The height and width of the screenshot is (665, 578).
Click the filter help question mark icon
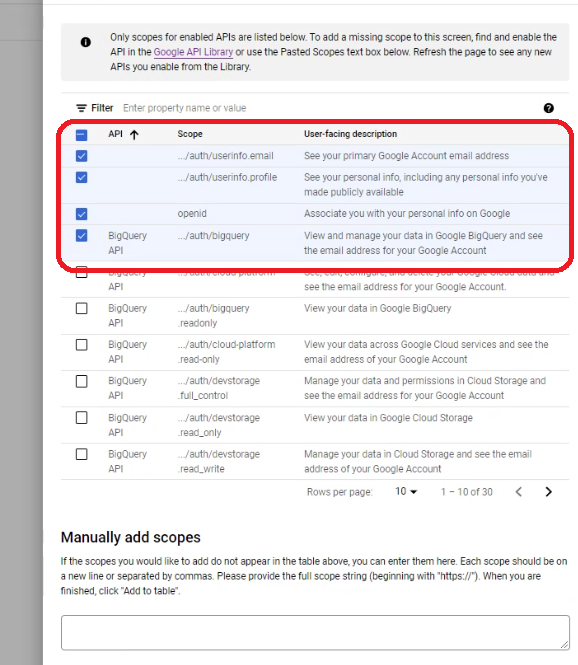coord(548,108)
